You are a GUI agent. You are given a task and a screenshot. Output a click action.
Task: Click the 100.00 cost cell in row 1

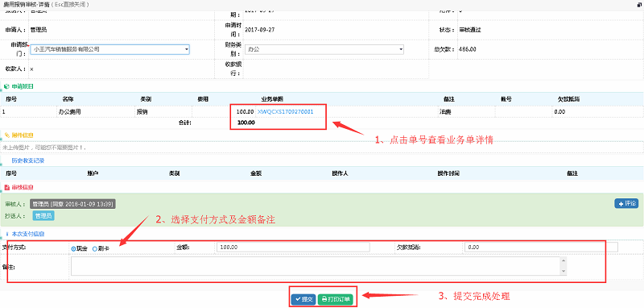(x=245, y=111)
